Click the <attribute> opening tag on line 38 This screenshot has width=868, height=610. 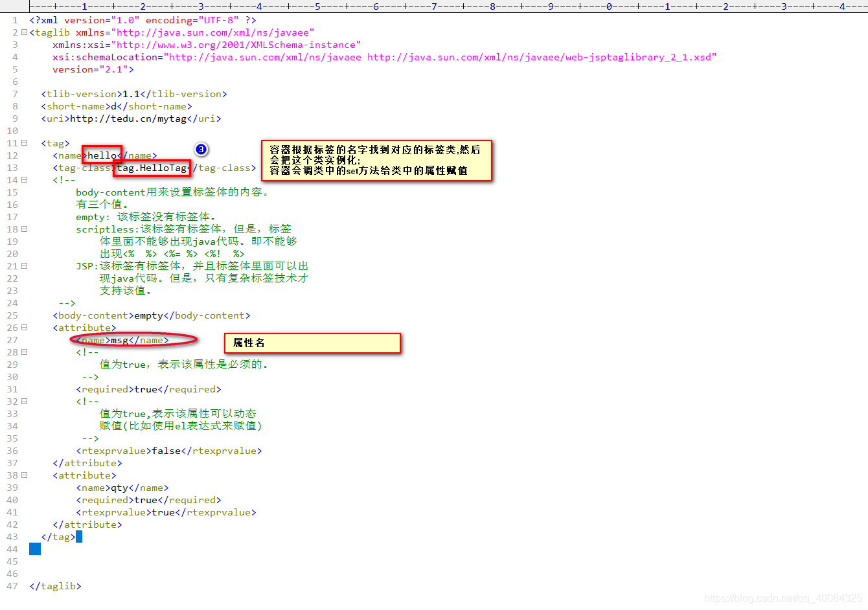tap(84, 475)
